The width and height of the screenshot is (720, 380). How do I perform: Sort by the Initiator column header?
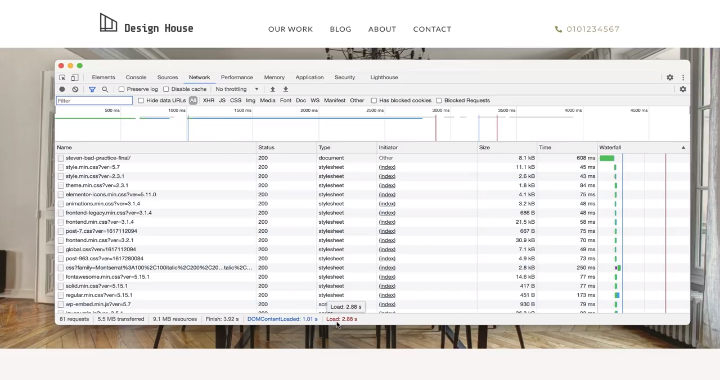click(x=427, y=148)
